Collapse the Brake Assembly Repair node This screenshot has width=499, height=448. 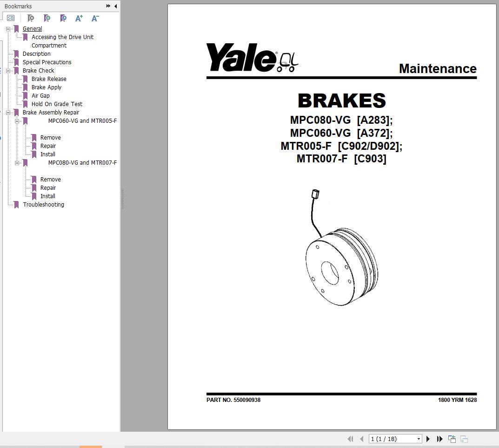[8, 113]
